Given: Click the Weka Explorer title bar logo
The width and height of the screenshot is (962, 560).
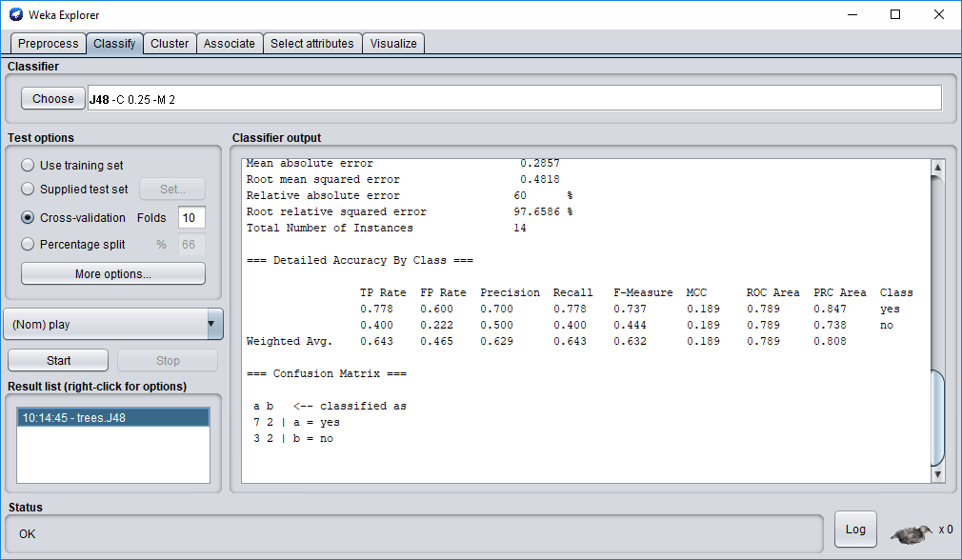Looking at the screenshot, I should (x=15, y=14).
